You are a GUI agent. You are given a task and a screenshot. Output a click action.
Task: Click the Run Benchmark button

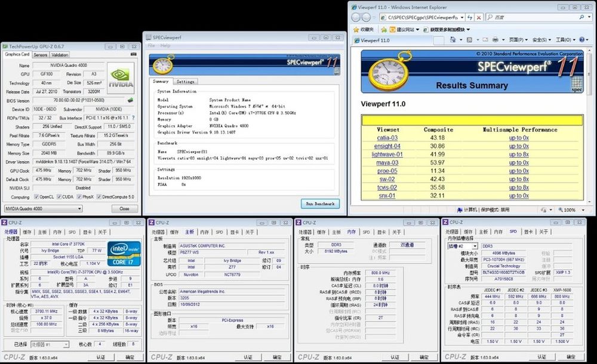click(320, 203)
